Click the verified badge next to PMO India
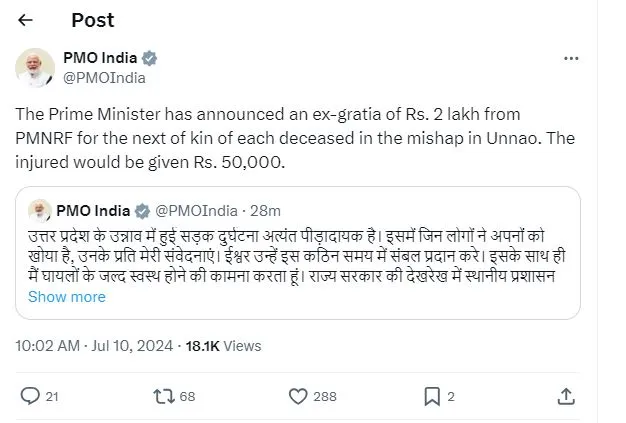The width and height of the screenshot is (626, 423). tap(150, 57)
